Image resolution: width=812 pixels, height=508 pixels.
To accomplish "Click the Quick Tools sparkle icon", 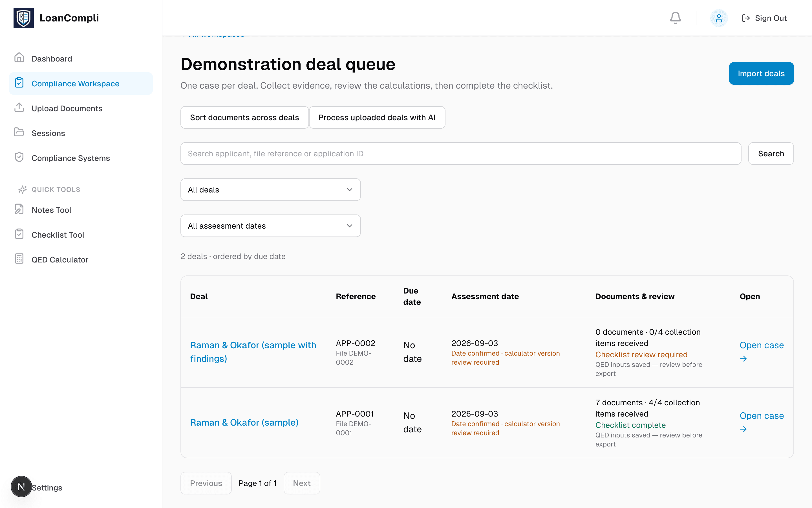I will (x=23, y=189).
